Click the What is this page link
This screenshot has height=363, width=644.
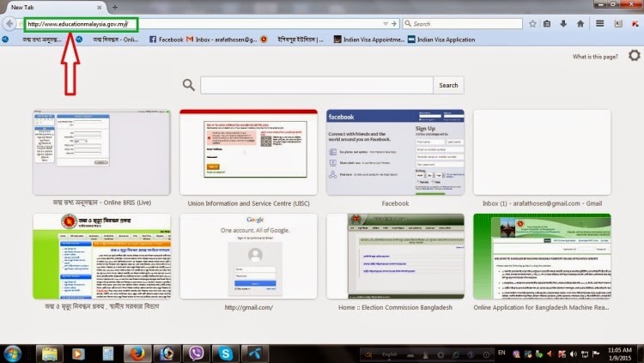pyautogui.click(x=595, y=57)
